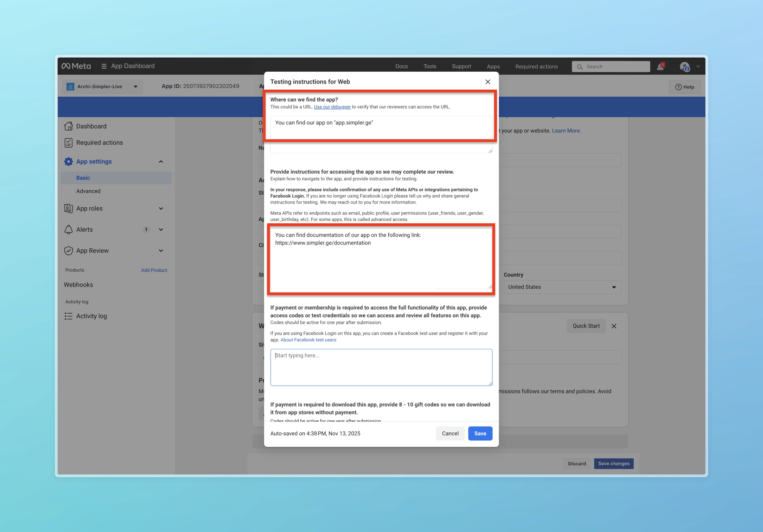Open the profile avatar menu
This screenshot has height=532, width=763.
click(x=685, y=67)
